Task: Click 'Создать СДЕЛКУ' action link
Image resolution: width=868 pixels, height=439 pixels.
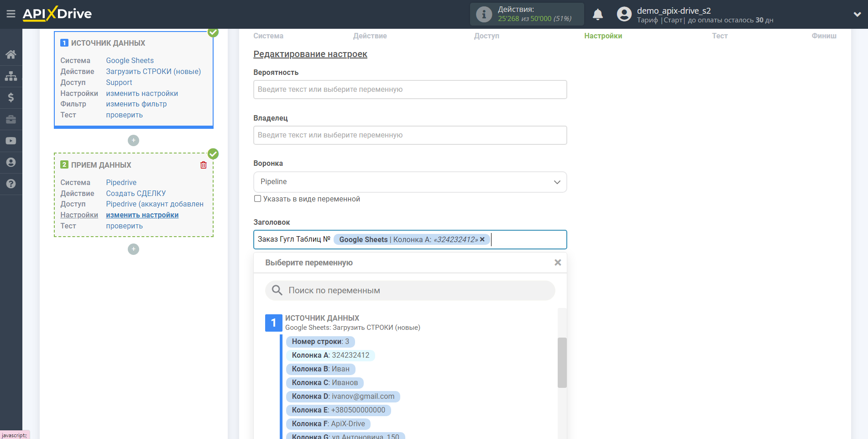Action: point(136,193)
